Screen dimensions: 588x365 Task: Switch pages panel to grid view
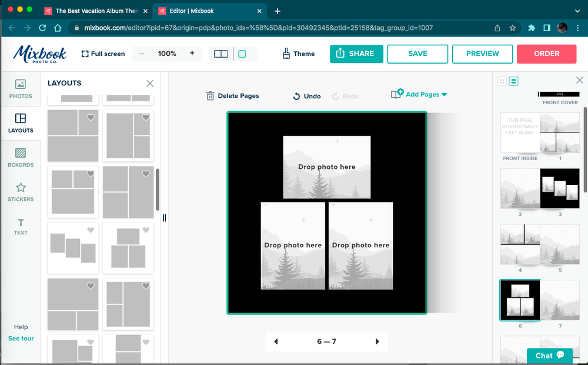coord(502,80)
